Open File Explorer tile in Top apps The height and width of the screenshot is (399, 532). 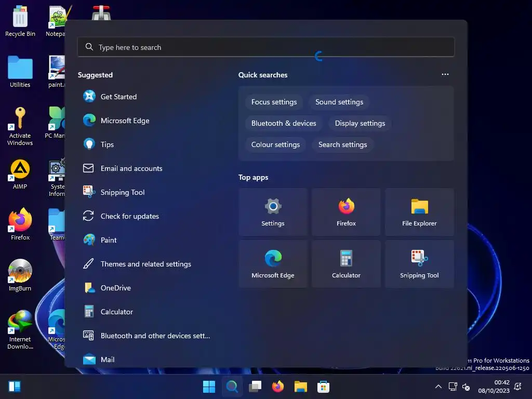[x=419, y=212]
